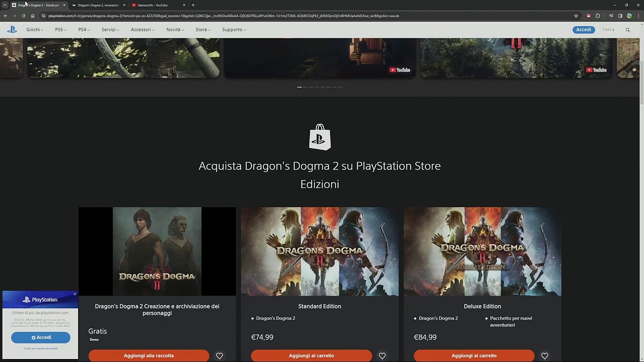The image size is (644, 362).
Task: Play the middle carousel video with YouTube badge
Action: (319, 58)
